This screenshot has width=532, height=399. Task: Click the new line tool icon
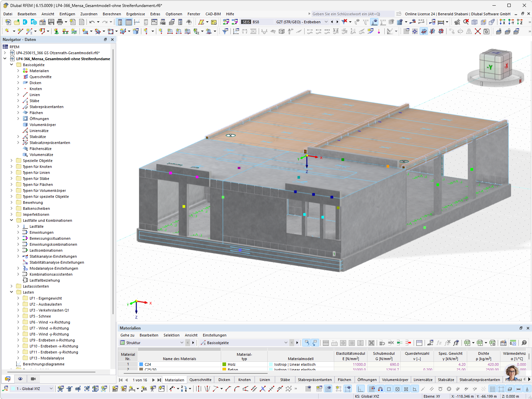coord(20,31)
